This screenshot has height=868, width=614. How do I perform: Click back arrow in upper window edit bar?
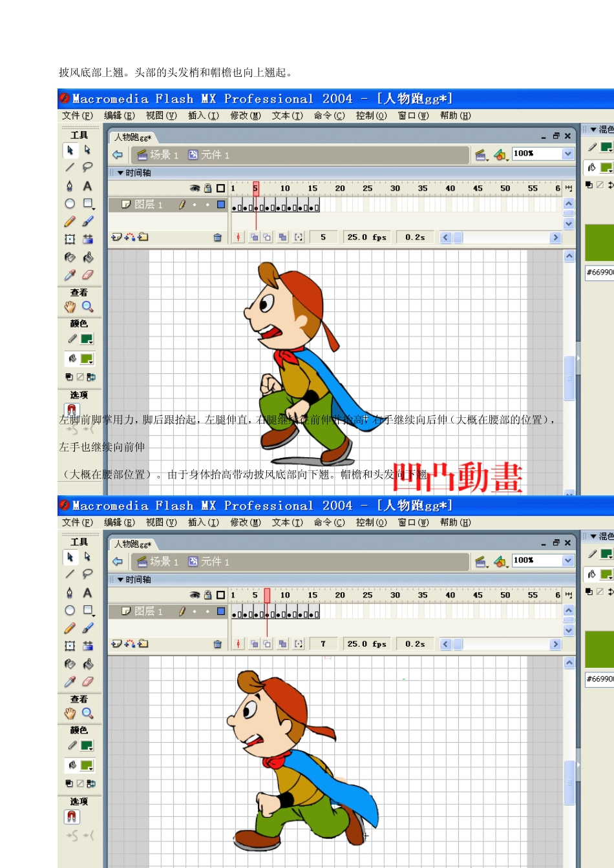118,154
